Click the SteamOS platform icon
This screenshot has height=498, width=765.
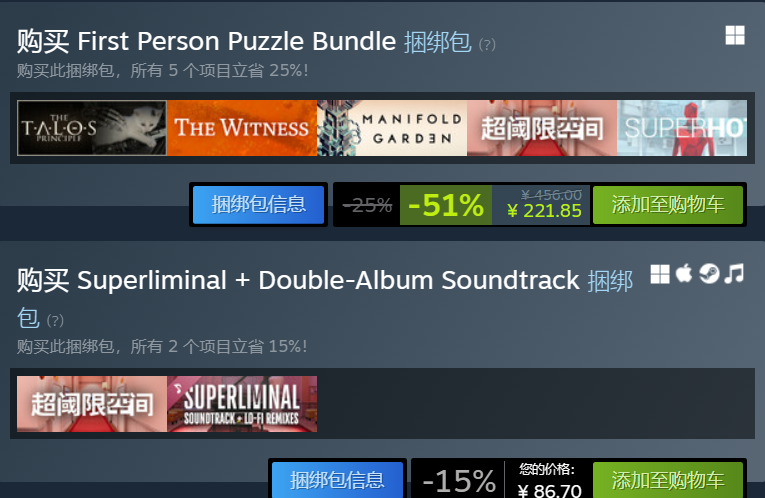point(709,273)
